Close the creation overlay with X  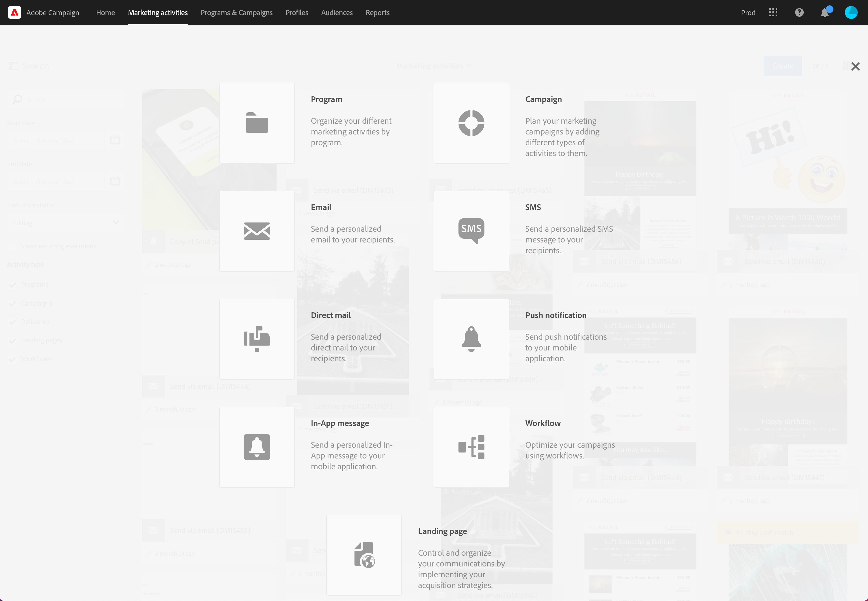(x=855, y=66)
